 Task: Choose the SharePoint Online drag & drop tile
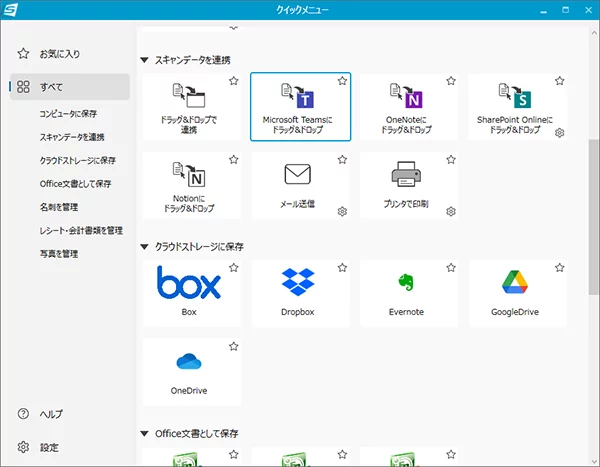click(x=518, y=107)
